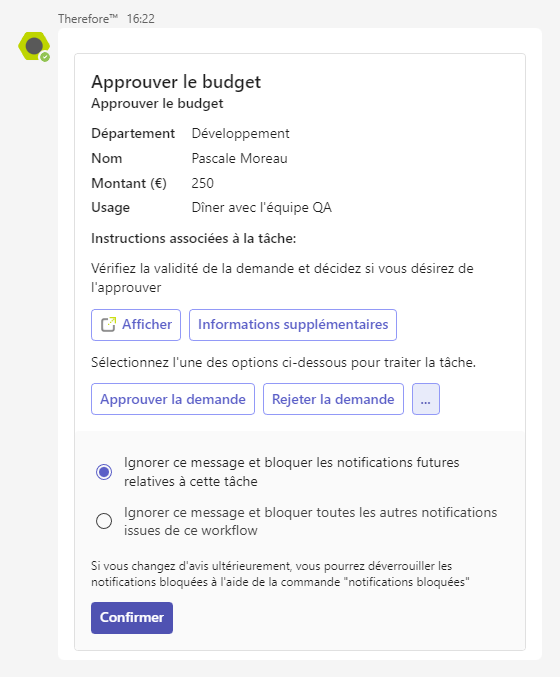This screenshot has width=560, height=677.
Task: Click the Approuver le budget card title
Action: tap(176, 82)
